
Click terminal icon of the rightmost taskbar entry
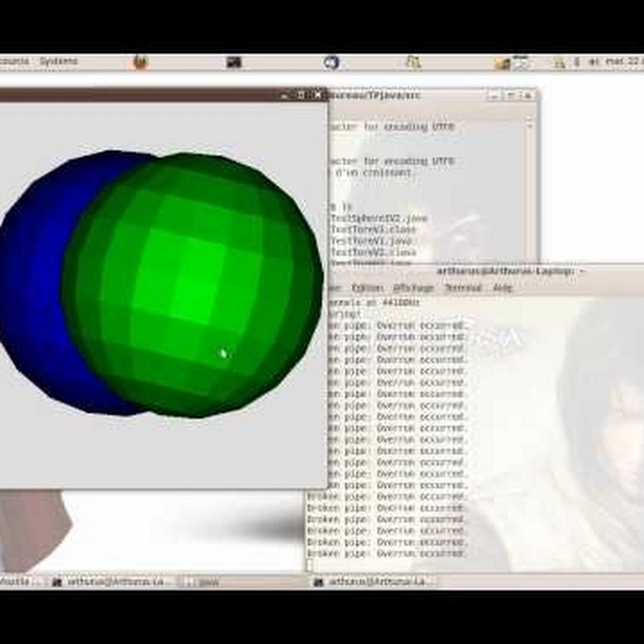pos(318,582)
